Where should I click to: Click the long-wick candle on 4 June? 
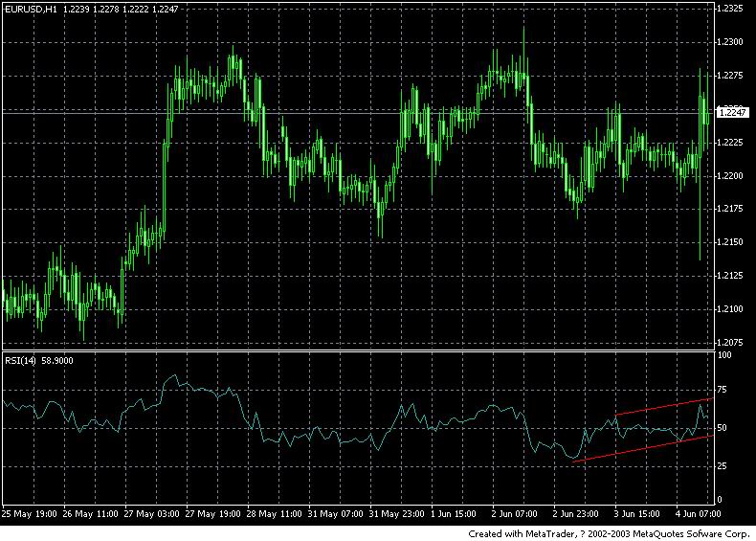pyautogui.click(x=700, y=164)
